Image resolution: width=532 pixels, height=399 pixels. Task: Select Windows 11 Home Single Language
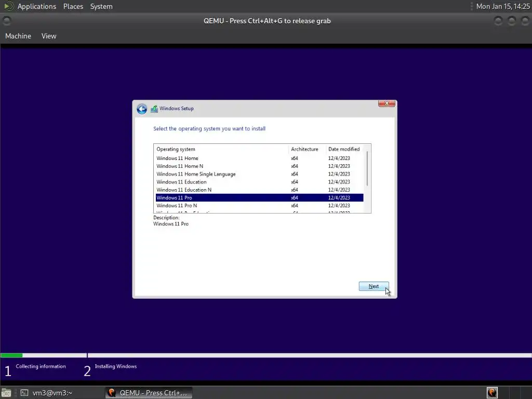click(260, 174)
